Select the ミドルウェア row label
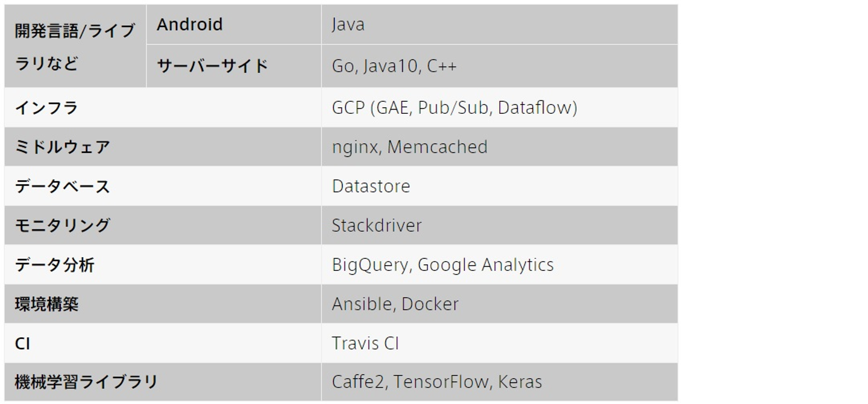The height and width of the screenshot is (404, 868). pyautogui.click(x=63, y=147)
